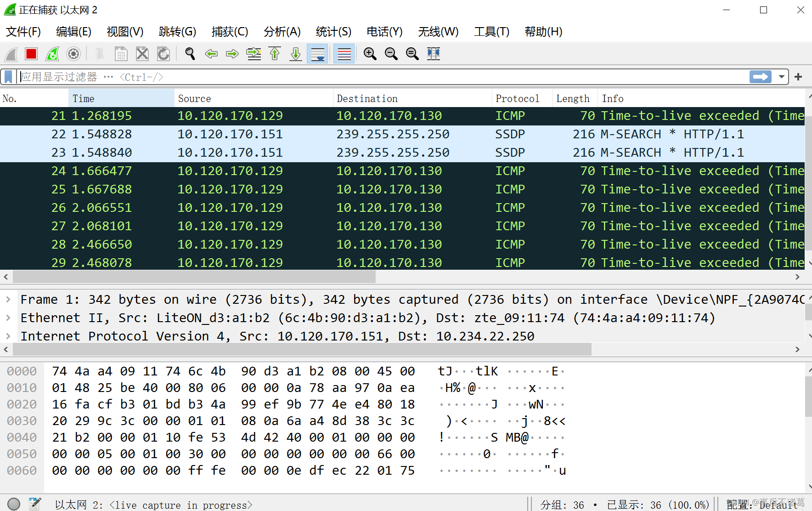The height and width of the screenshot is (511, 812).
Task: Open the 捕获(C) menu
Action: click(x=230, y=32)
